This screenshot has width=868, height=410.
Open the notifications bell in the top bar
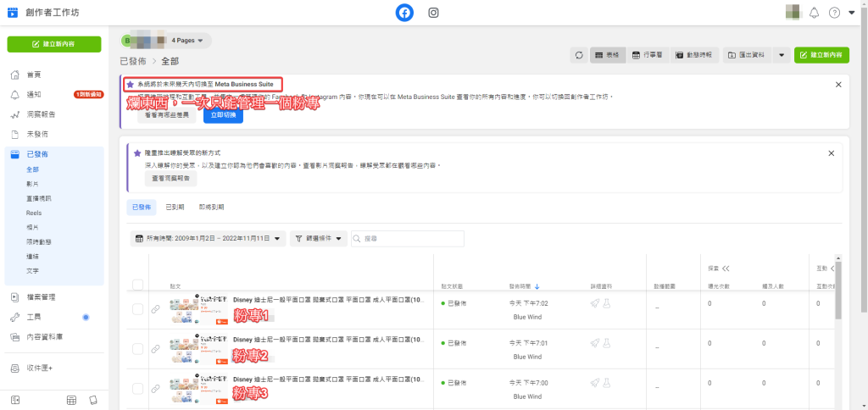pos(814,13)
